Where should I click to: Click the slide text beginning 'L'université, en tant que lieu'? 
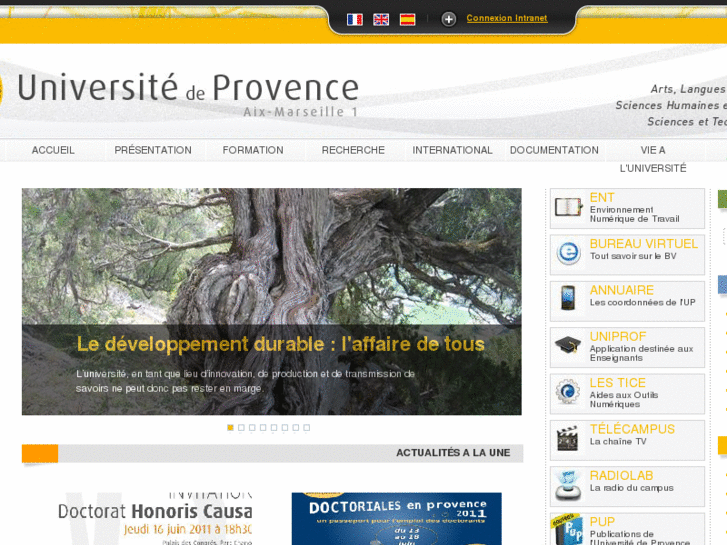tap(245, 381)
